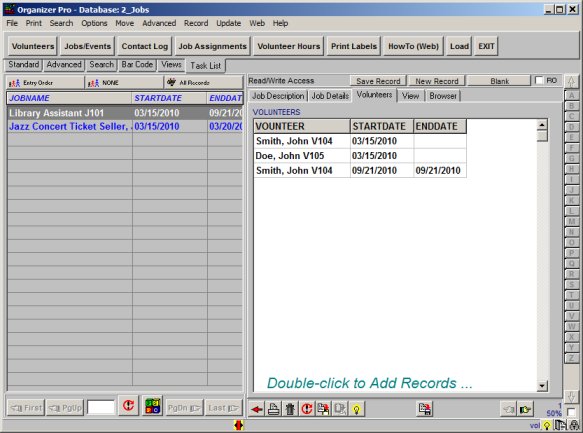Click the Entry Order sort button
Image resolution: width=583 pixels, height=433 pixels.
click(x=45, y=83)
